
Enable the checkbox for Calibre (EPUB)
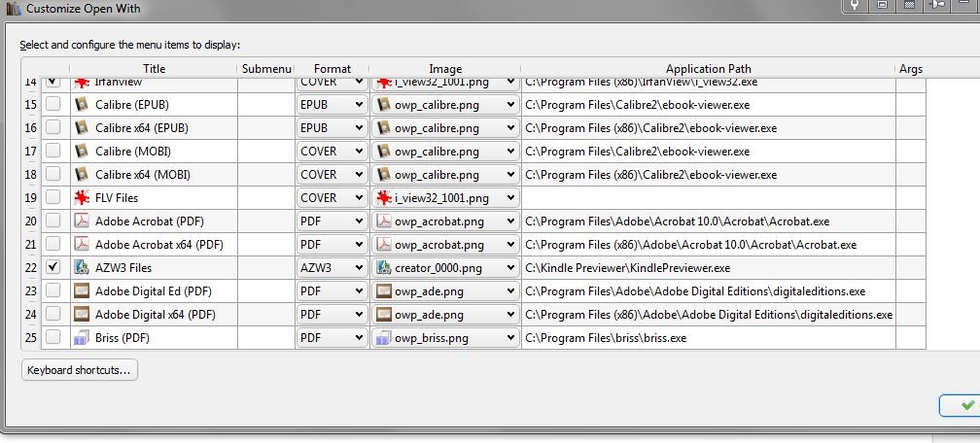tap(53, 104)
